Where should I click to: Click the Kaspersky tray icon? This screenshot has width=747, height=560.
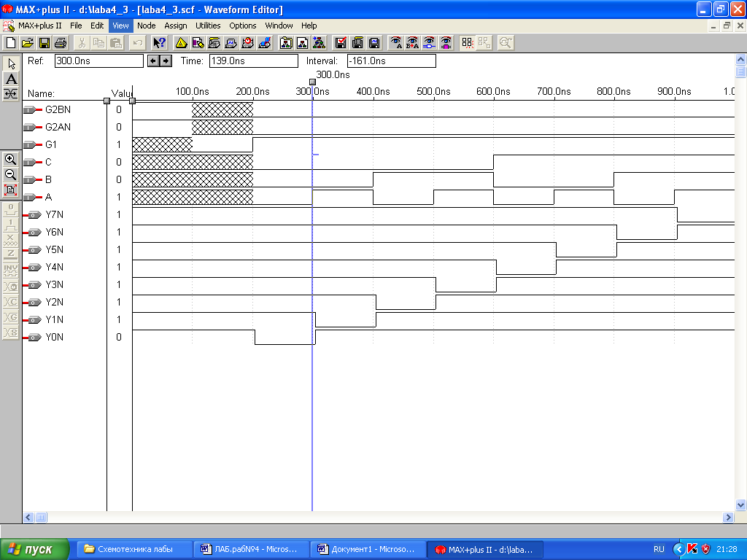[693, 549]
